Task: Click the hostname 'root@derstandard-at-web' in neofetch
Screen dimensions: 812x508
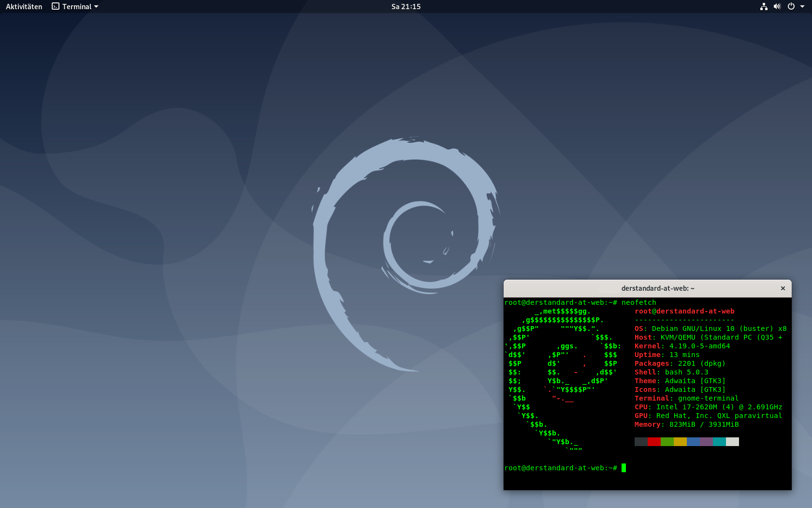Action: point(685,311)
